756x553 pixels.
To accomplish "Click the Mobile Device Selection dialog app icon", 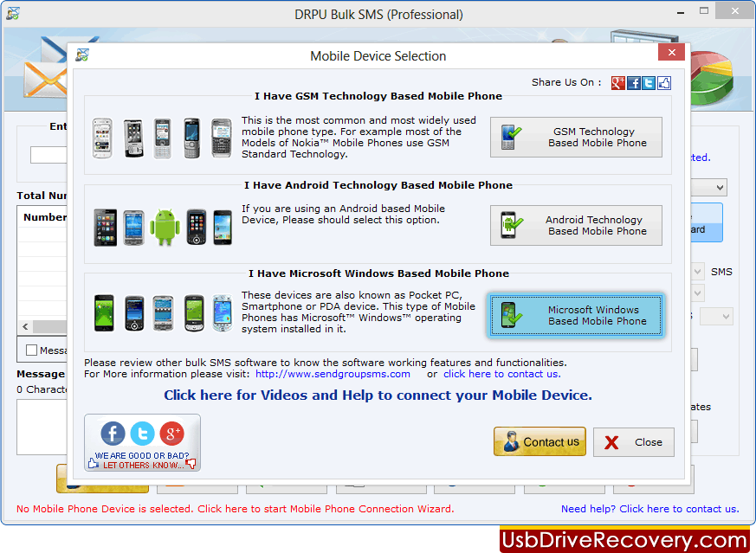I will point(82,55).
